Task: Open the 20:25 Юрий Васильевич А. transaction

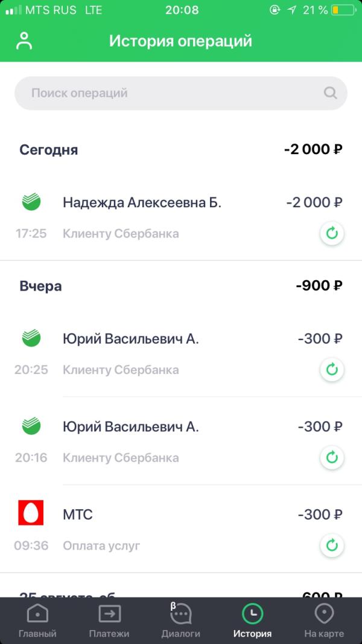Action: 181,353
